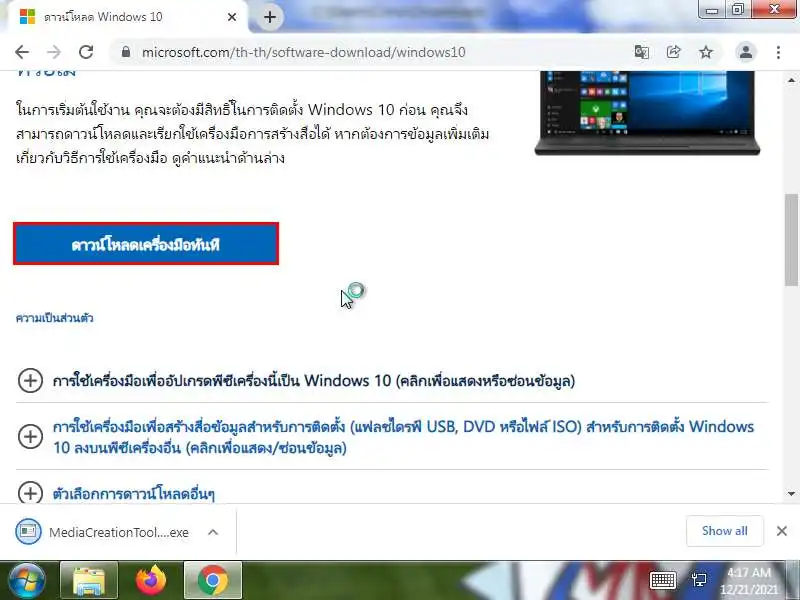Click the laptop Windows 10 image
This screenshot has width=800, height=600.
[647, 113]
